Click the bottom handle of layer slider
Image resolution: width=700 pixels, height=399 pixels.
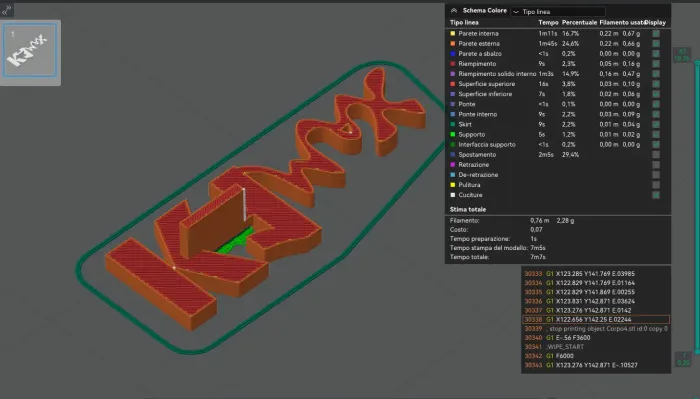pos(683,359)
